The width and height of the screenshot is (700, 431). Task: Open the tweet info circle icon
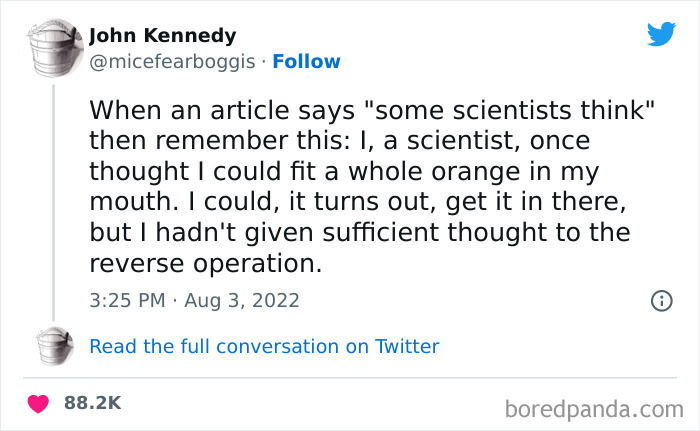pyautogui.click(x=660, y=300)
